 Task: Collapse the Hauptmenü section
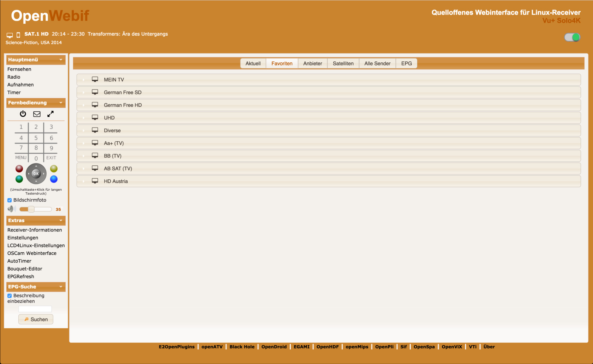click(61, 60)
